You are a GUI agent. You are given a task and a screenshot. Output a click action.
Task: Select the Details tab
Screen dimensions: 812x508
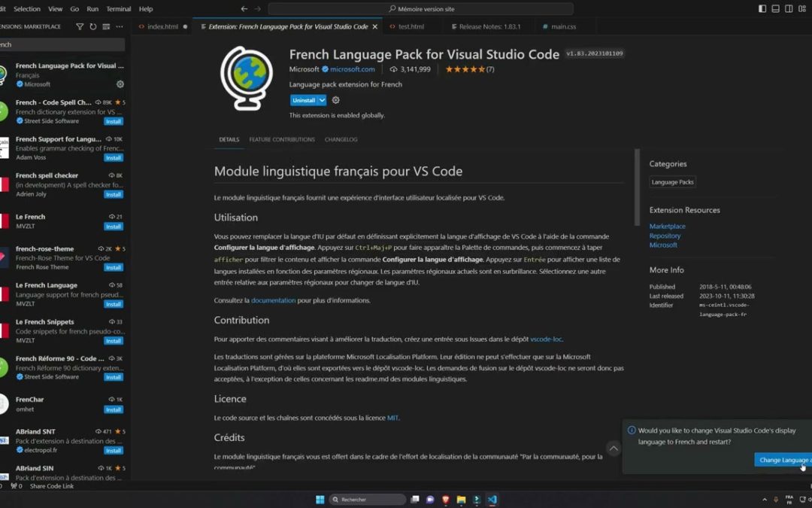coord(229,139)
